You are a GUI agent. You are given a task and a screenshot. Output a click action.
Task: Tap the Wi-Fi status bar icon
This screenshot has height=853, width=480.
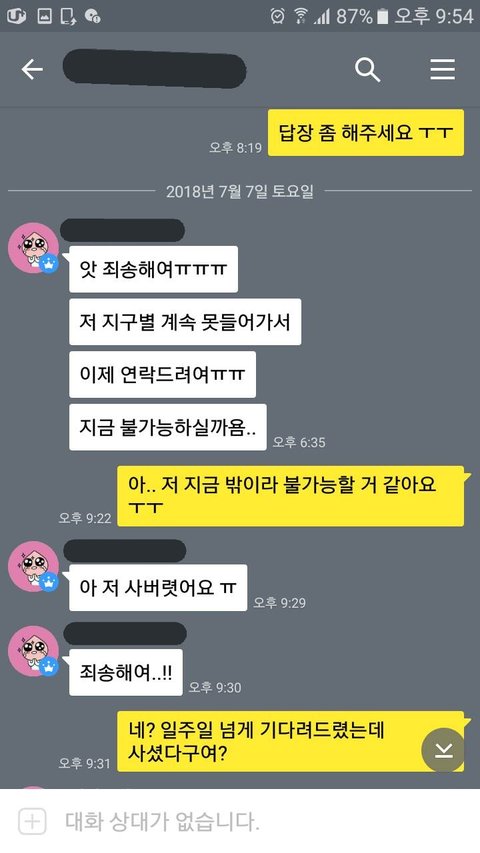point(300,16)
